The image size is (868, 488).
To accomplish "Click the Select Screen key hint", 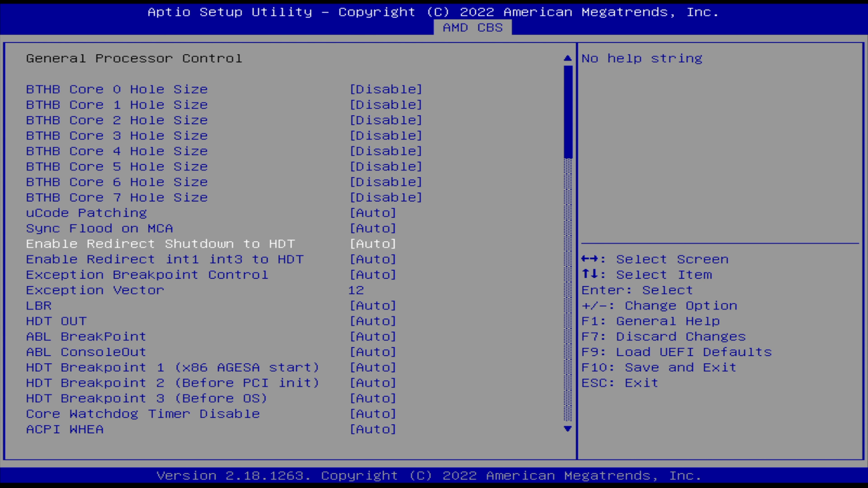I will coord(655,260).
